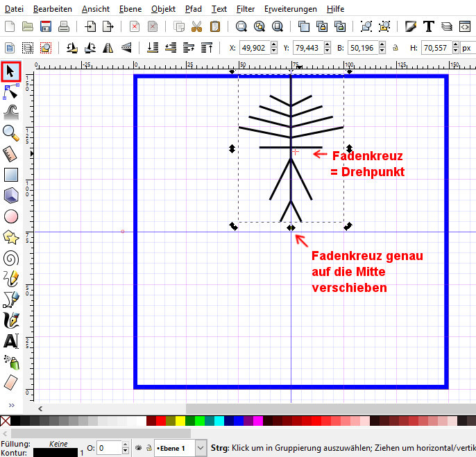The width and height of the screenshot is (476, 457).
Task: Zoom to fit drawing
Action: (x=260, y=26)
